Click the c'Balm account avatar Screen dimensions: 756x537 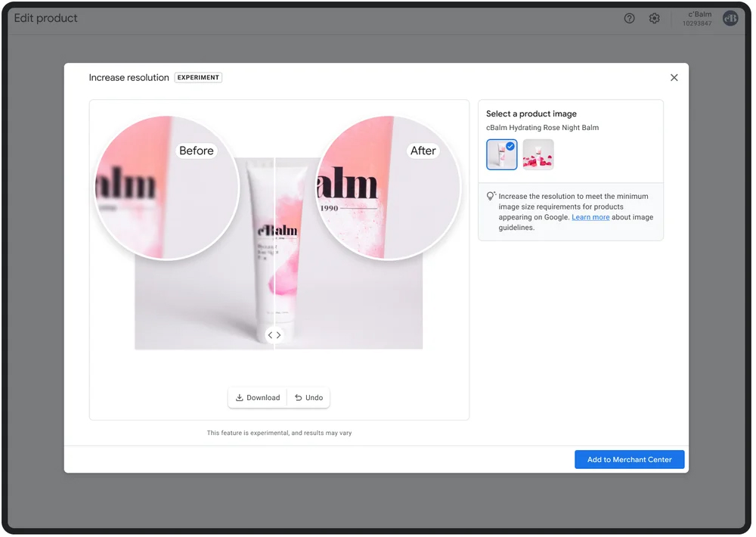point(730,18)
